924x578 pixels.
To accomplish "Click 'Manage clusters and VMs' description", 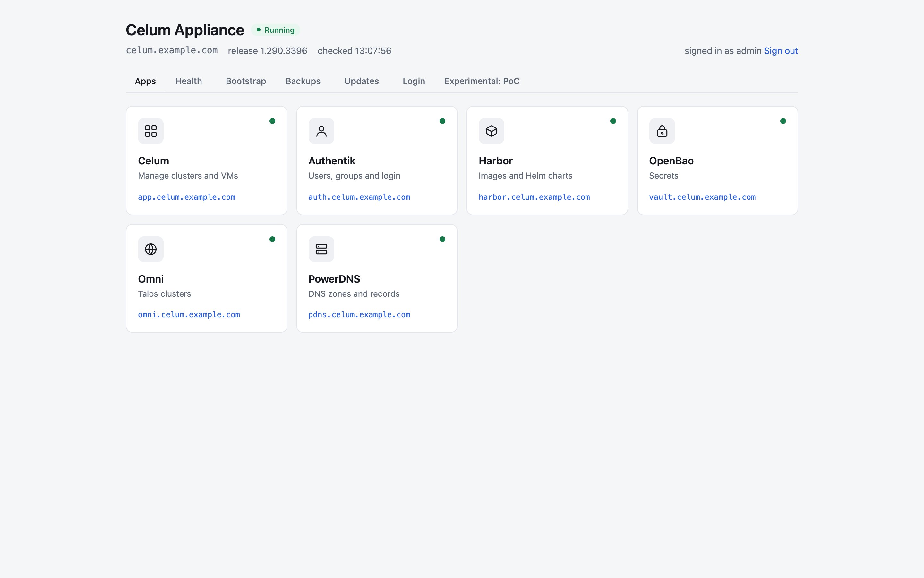I will coord(188,176).
